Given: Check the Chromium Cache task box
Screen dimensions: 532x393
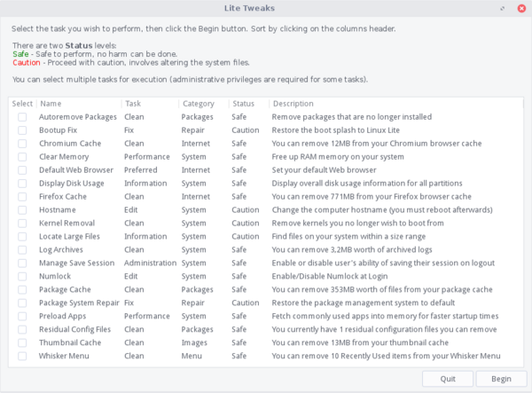Looking at the screenshot, I should [x=22, y=143].
